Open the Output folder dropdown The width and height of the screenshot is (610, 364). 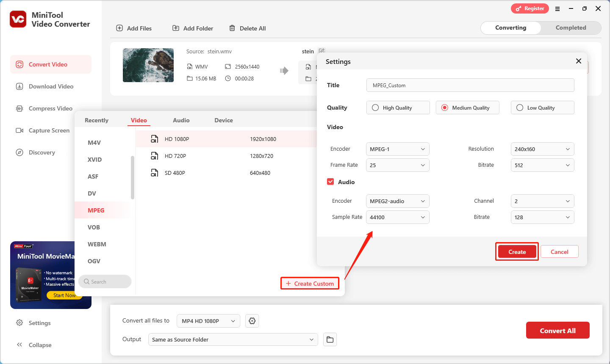click(233, 339)
